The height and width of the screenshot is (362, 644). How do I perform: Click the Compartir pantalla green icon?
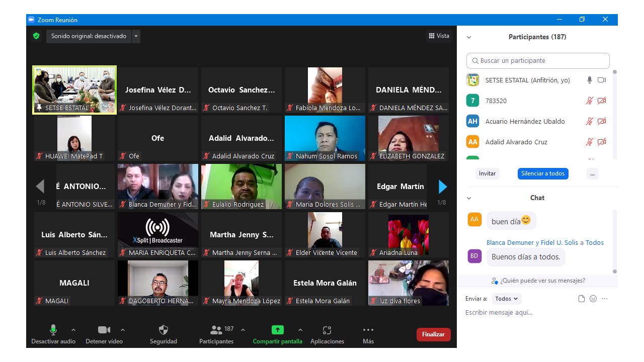point(277,330)
